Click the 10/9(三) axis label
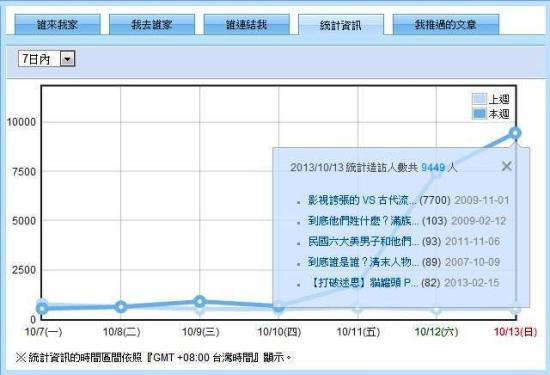 (x=200, y=332)
